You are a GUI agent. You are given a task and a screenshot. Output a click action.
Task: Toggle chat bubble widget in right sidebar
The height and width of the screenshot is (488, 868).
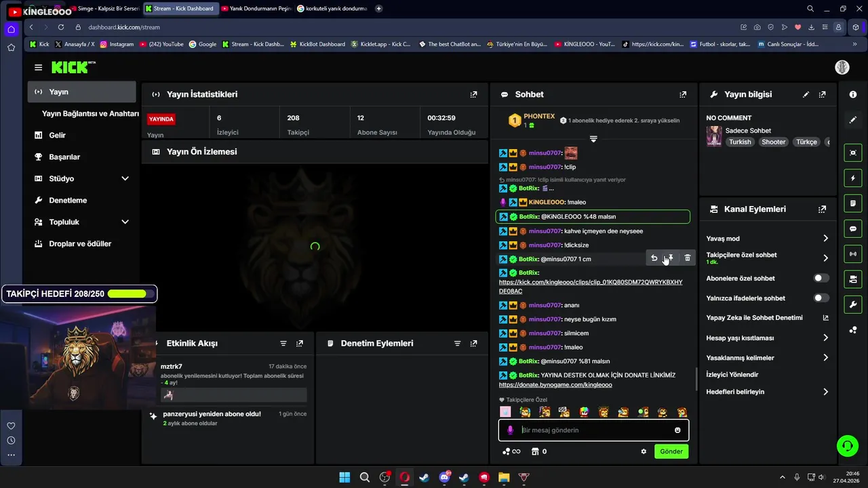coord(853,228)
